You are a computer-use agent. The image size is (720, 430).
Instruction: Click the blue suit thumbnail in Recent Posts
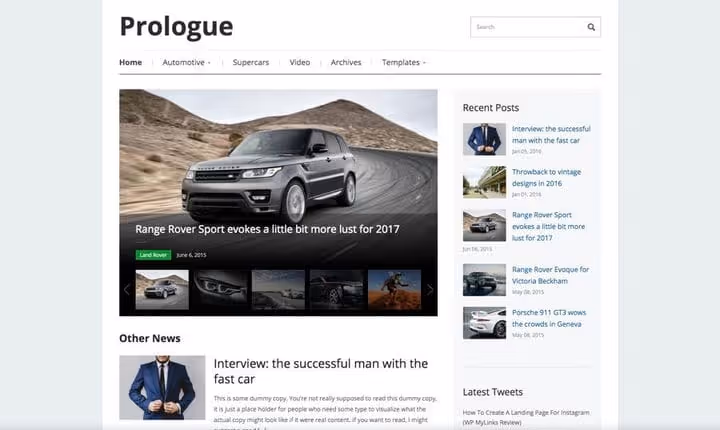pyautogui.click(x=484, y=139)
